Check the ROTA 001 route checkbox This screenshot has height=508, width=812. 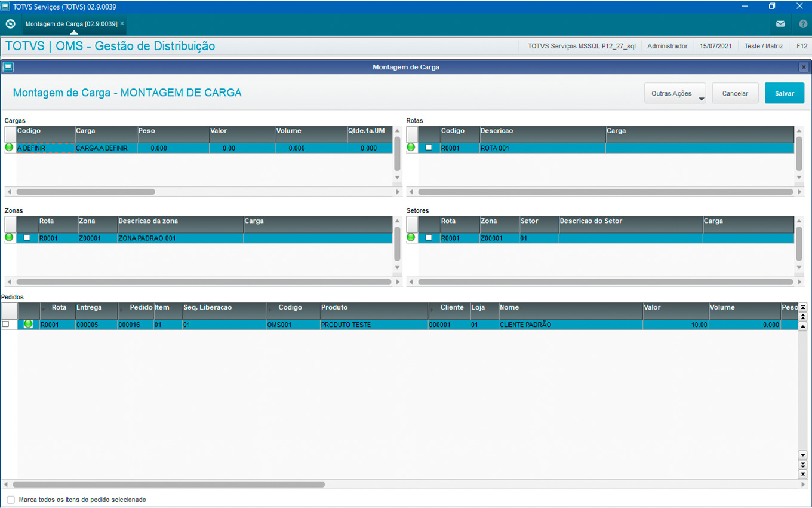pyautogui.click(x=429, y=148)
